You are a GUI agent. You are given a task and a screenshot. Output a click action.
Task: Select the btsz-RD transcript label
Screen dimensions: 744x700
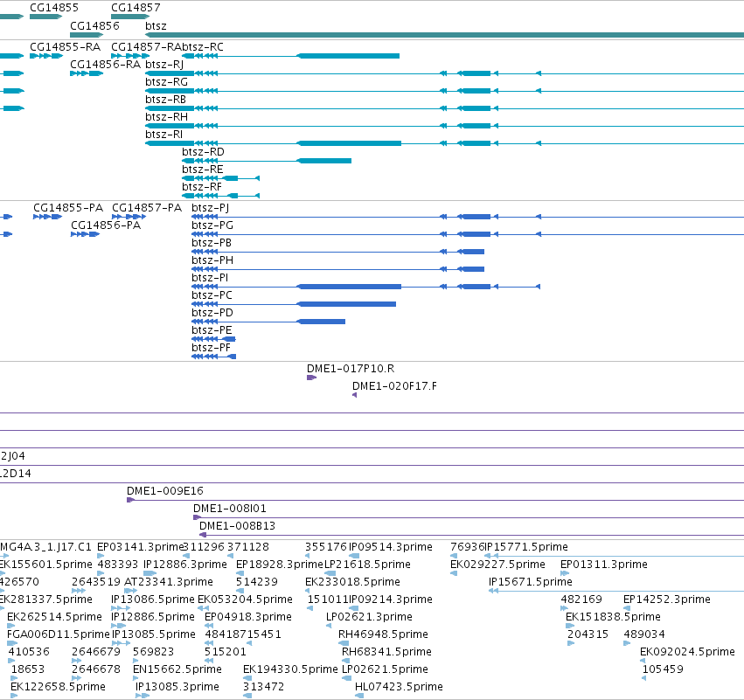pyautogui.click(x=203, y=152)
